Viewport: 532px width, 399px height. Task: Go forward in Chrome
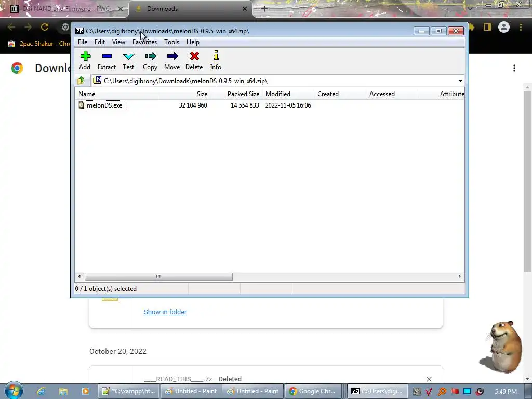(28, 27)
